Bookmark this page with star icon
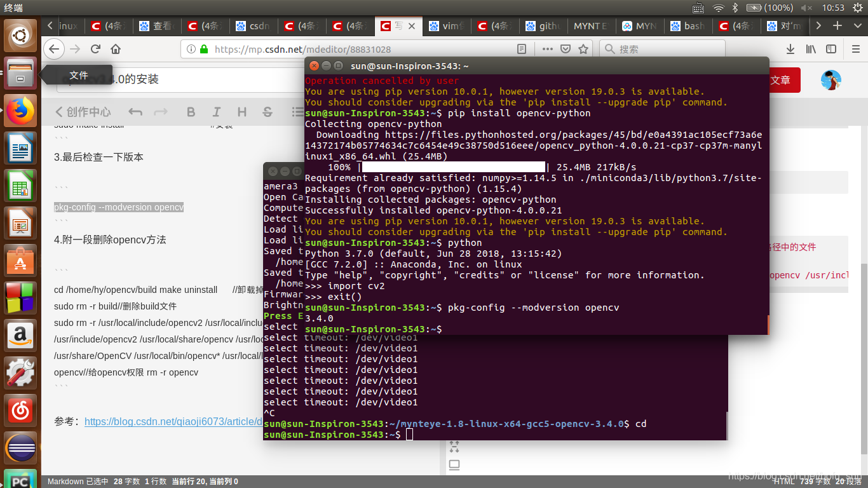 583,49
